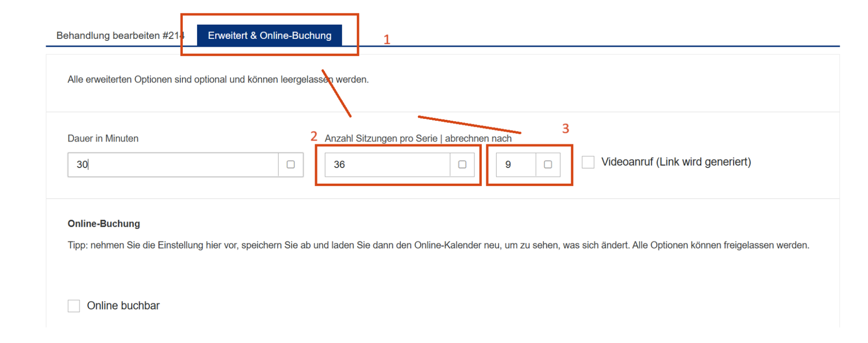Click the Videoanruf (Link wird generiert) label
Image resolution: width=868 pixels, height=343 pixels.
pos(676,162)
